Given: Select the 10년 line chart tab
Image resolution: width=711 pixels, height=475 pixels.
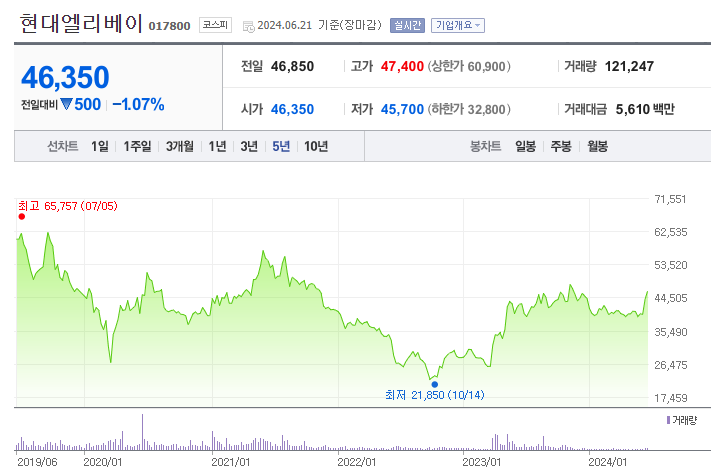Looking at the screenshot, I should (316, 146).
